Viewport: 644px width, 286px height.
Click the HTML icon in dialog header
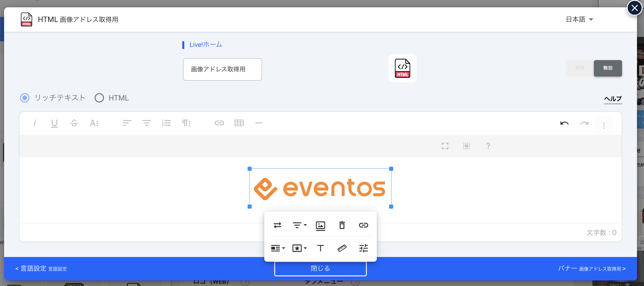click(26, 19)
